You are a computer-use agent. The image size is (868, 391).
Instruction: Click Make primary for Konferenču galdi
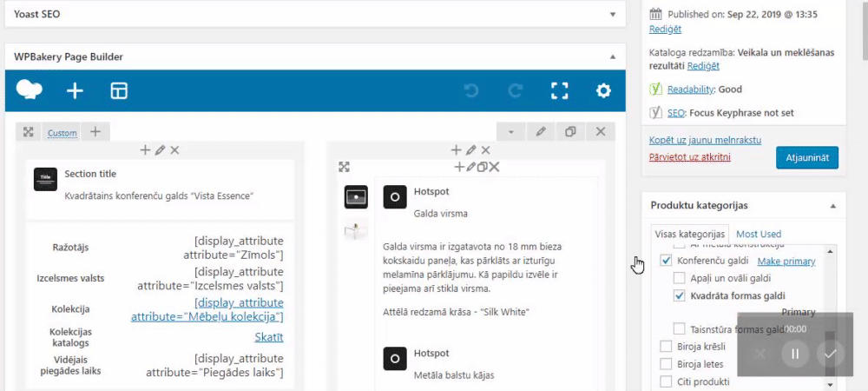(786, 261)
